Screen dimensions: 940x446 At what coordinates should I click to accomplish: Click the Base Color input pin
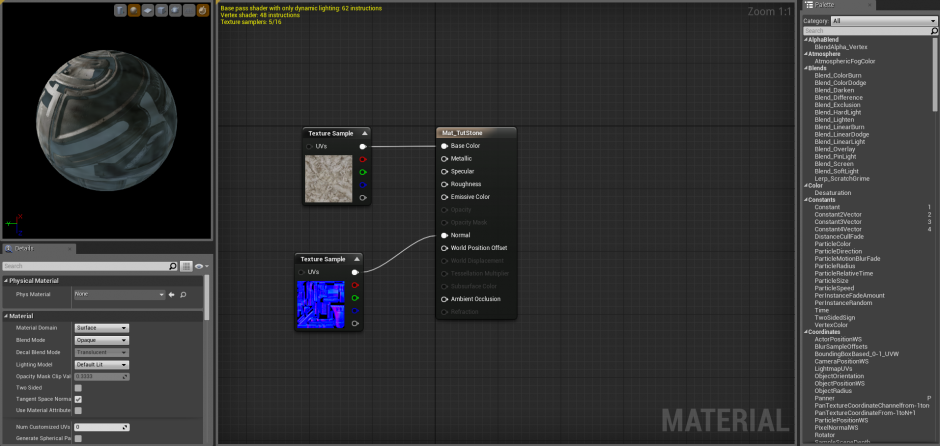coord(444,146)
